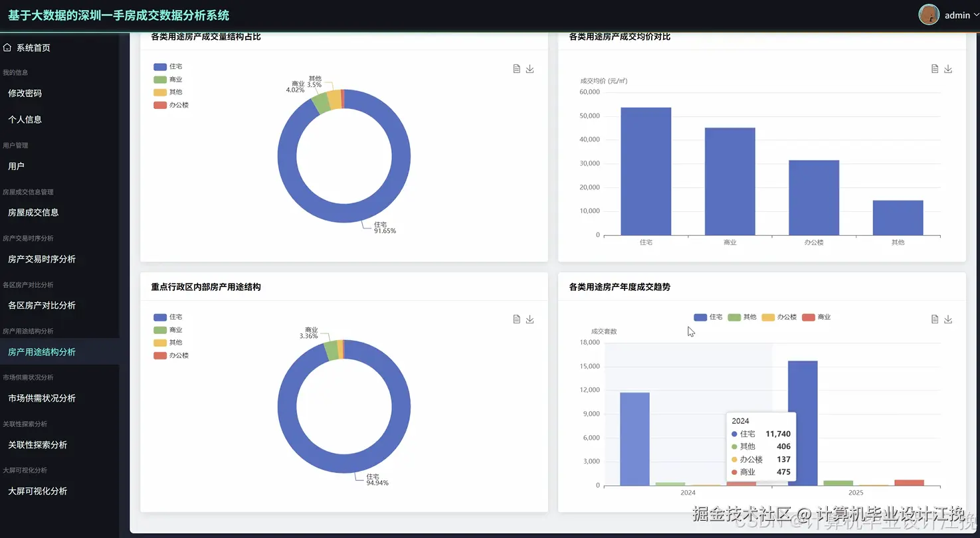Toggle 其他 legend in 成交量结构占比 chart
This screenshot has height=538, width=980.
[168, 92]
